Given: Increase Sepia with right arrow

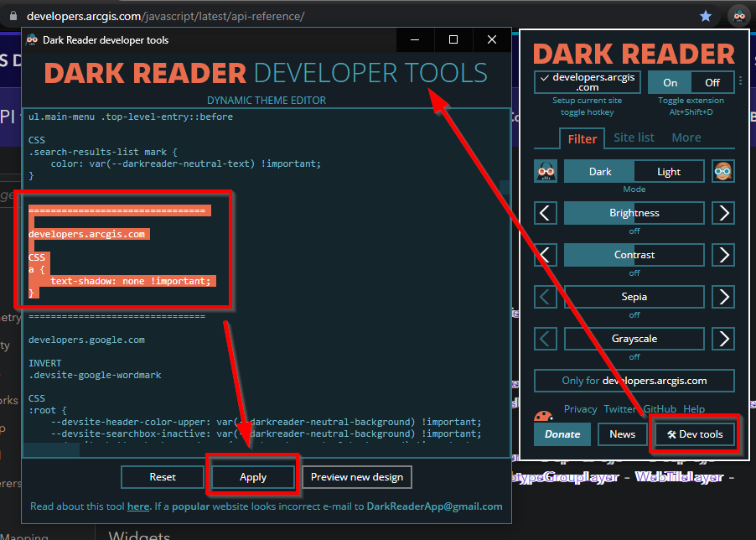Looking at the screenshot, I should pos(723,297).
